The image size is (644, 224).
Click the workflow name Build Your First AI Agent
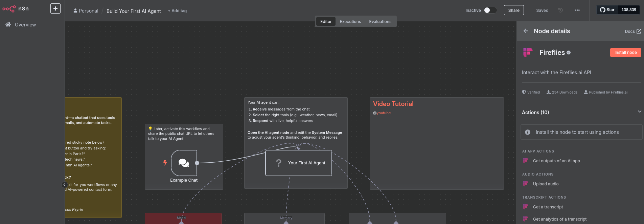coord(134,11)
